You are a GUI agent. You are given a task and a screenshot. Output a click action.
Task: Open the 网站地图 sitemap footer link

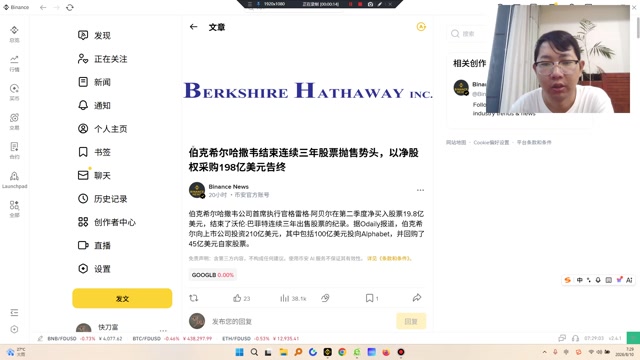[x=456, y=142]
